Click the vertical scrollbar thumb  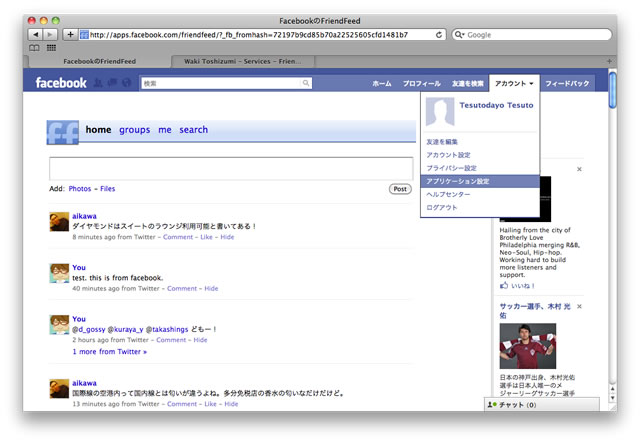[612, 90]
